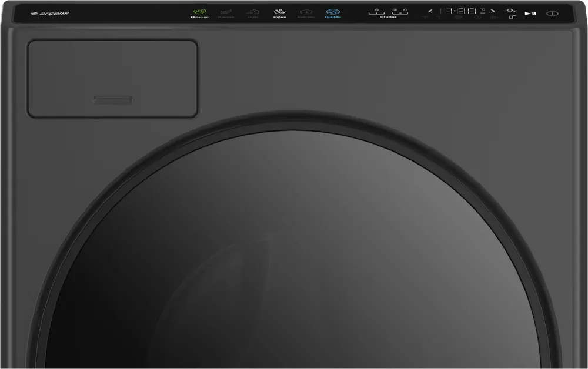Tap the first OtoDoz detergent compartment icon
Viewport: 588px width, 369px height.
(376, 12)
